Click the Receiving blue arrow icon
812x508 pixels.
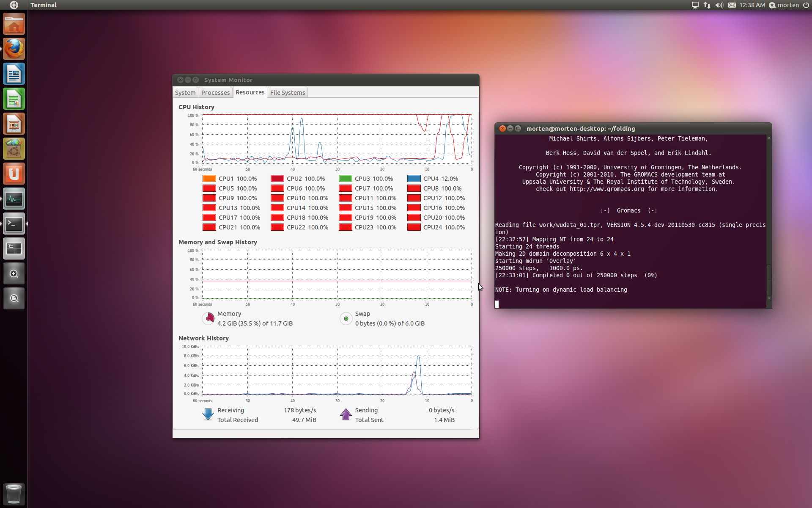(x=208, y=414)
